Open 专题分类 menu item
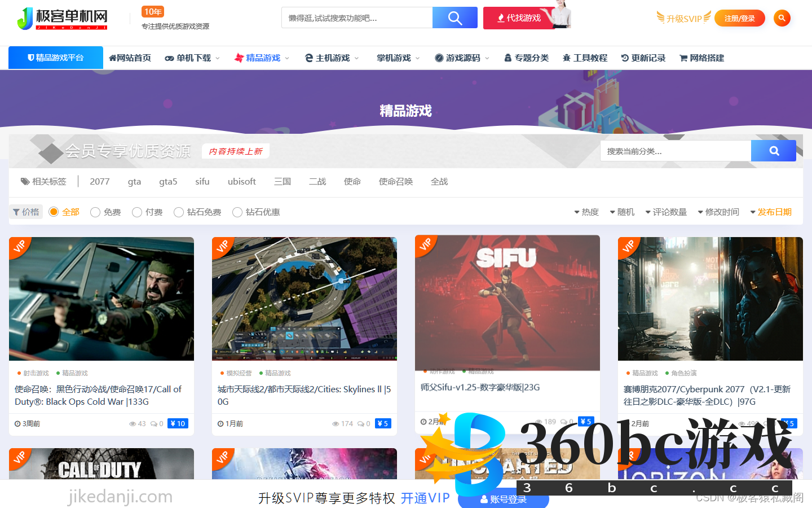Image resolution: width=812 pixels, height=508 pixels. click(x=526, y=58)
